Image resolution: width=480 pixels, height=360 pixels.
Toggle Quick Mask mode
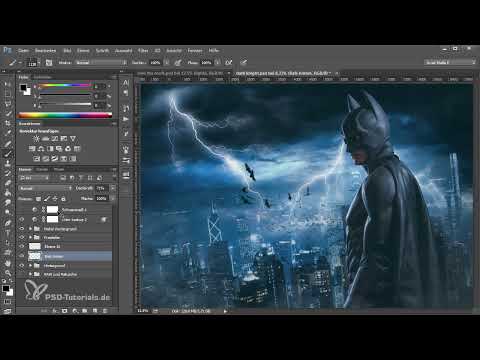pos(8,302)
